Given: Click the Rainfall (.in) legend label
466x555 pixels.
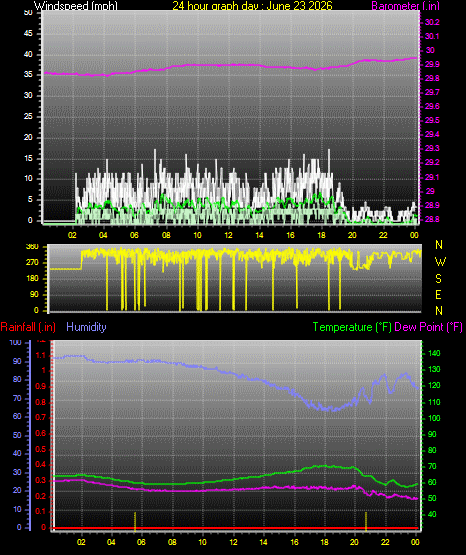Looking at the screenshot, I should click(x=28, y=327).
